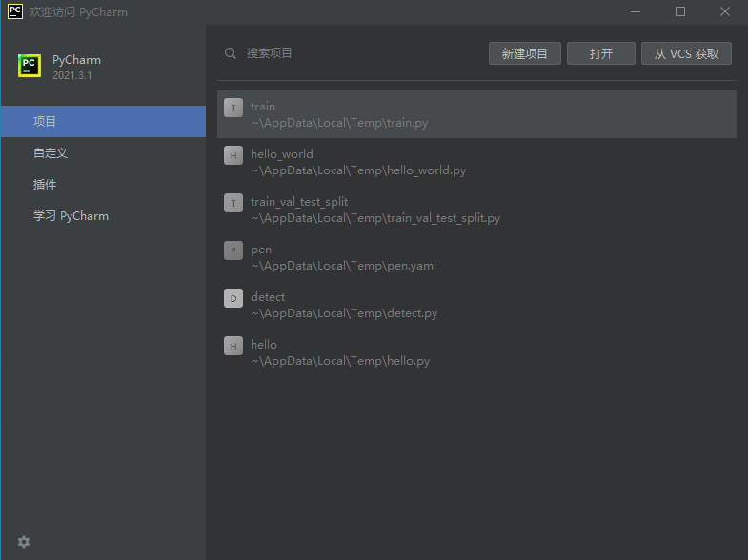Open the pen project name
Image resolution: width=748 pixels, height=560 pixels.
point(261,250)
